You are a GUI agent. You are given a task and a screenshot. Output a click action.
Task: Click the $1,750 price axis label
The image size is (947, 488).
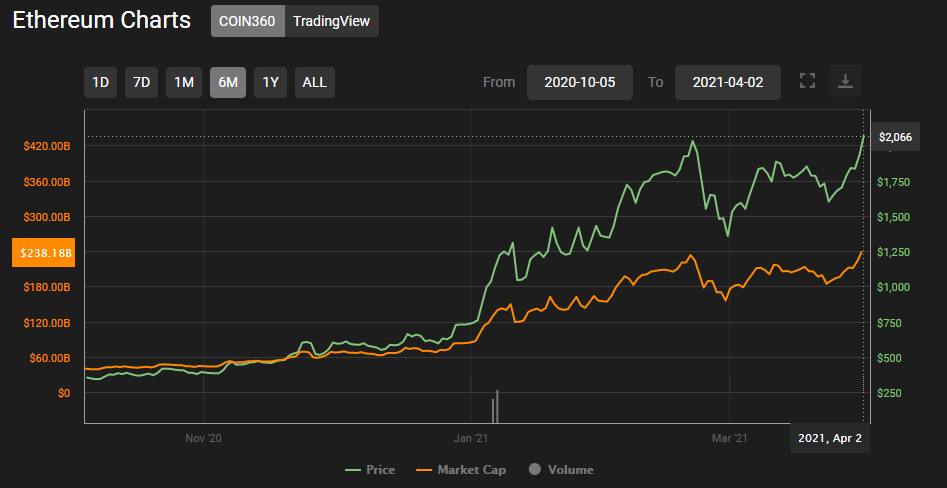(x=893, y=182)
